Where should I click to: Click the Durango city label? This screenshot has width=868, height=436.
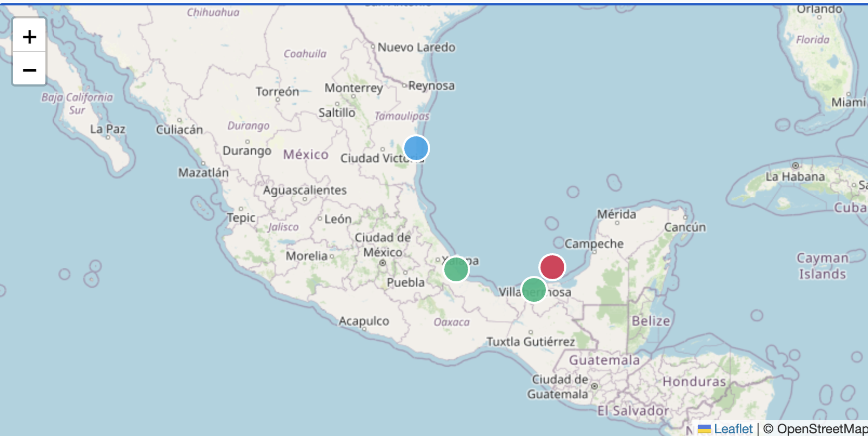click(x=247, y=151)
